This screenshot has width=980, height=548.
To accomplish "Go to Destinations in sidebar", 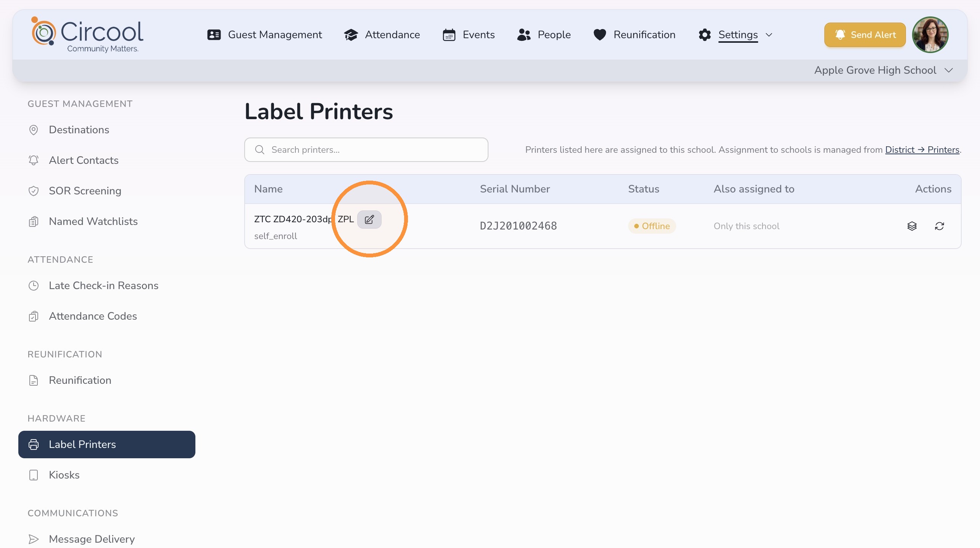I will (x=107, y=130).
